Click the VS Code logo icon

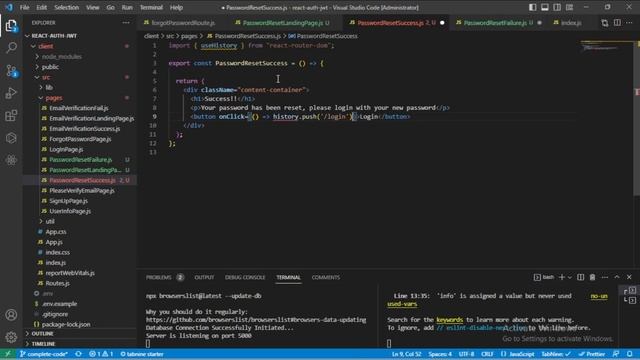pos(9,7)
